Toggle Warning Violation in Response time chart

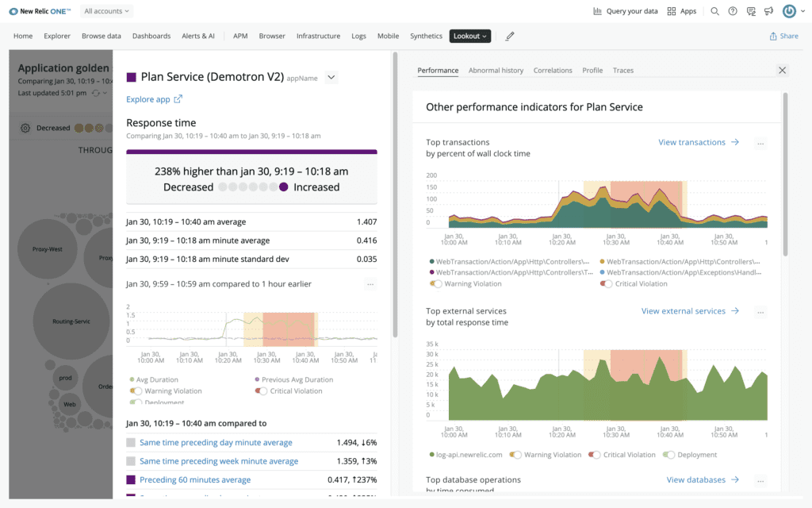136,391
